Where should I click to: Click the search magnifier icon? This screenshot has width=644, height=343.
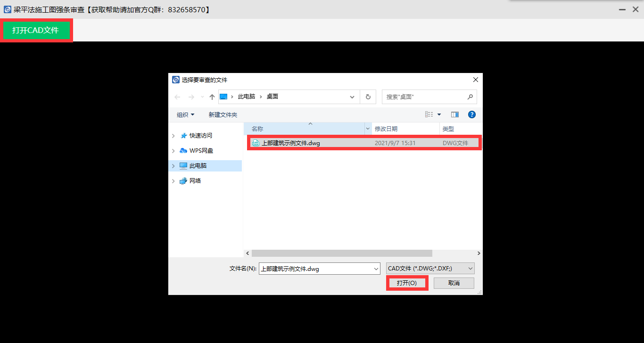(x=470, y=97)
